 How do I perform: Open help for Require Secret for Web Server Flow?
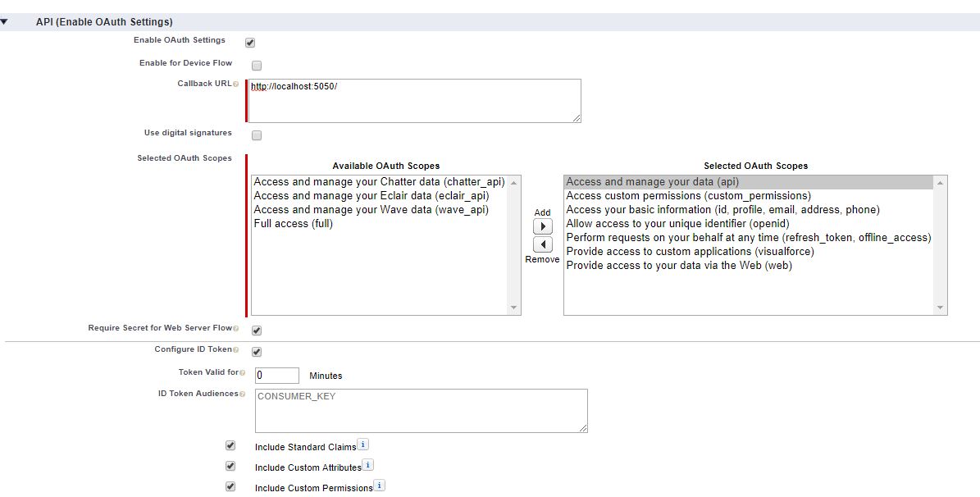[x=235, y=328]
